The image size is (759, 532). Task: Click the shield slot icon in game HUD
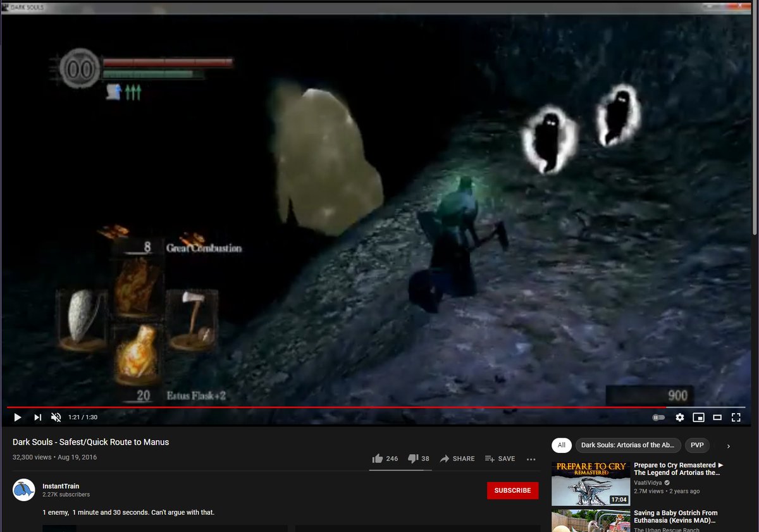pos(81,320)
